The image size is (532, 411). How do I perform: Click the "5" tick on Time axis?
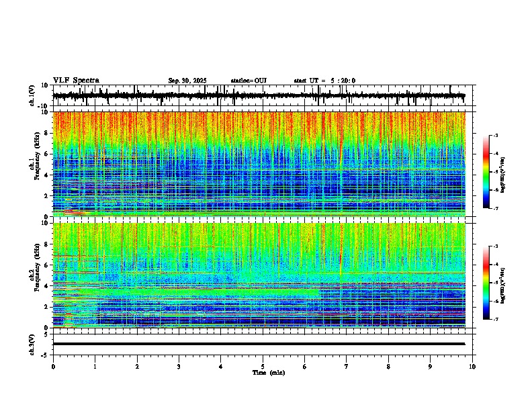click(x=263, y=367)
